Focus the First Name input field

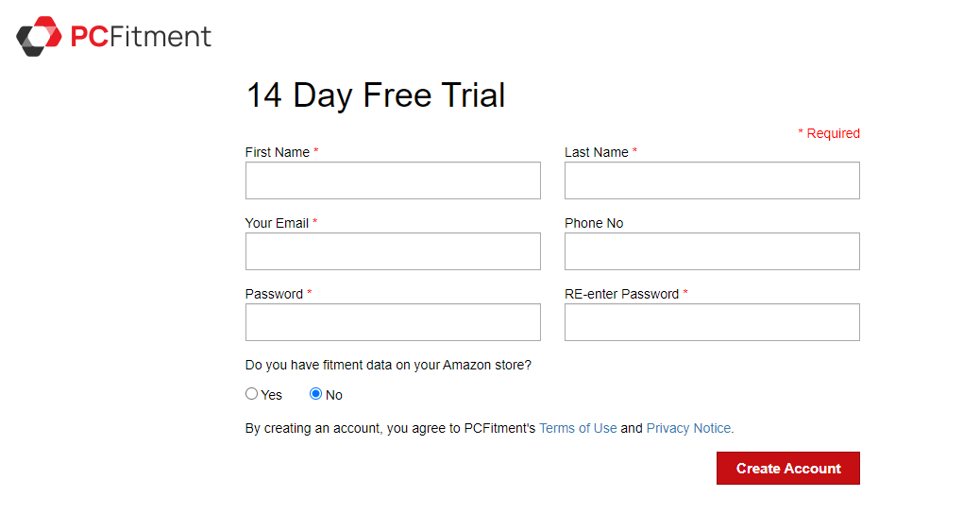point(393,180)
